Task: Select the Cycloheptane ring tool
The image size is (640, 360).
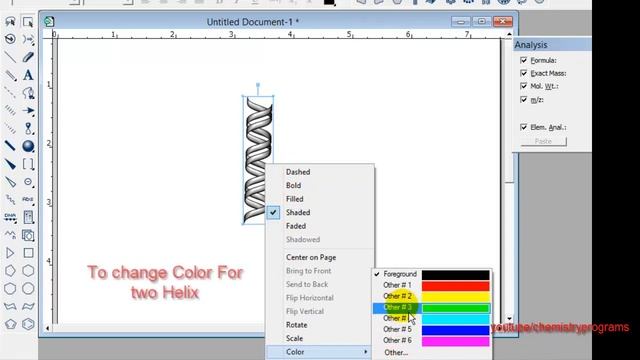Action: tap(10, 289)
